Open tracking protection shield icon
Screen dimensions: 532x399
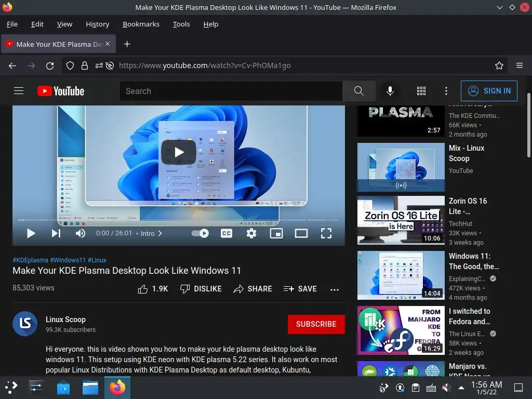click(70, 65)
